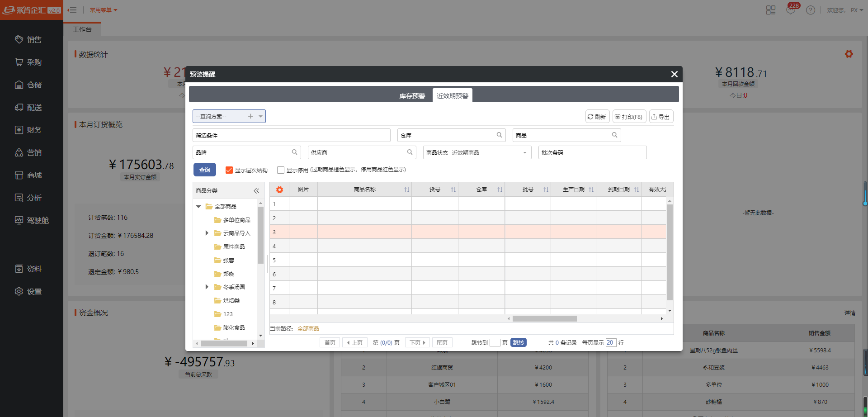
Task: Switch to the 库存预警 tab
Action: [x=412, y=96]
